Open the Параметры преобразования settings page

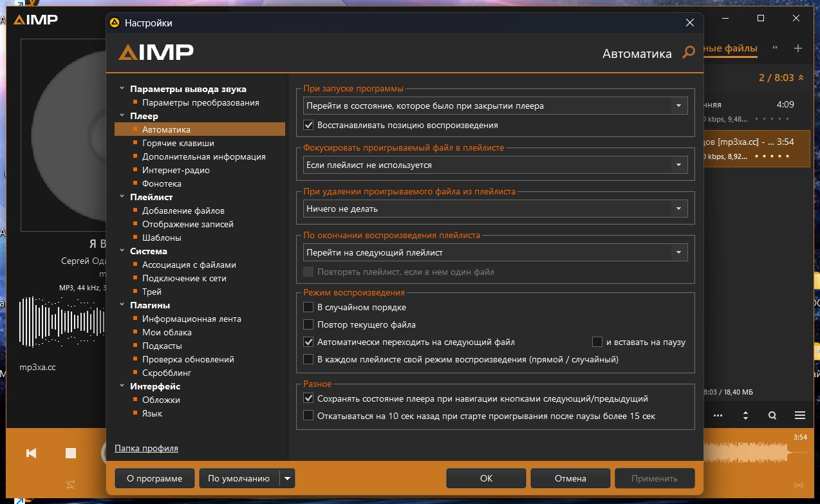[x=201, y=102]
